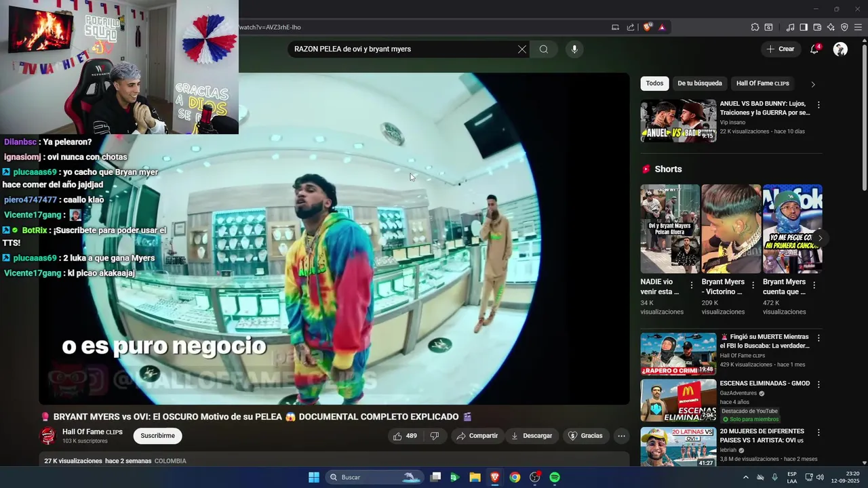
Task: Open Brave Leo AI sparkle icon
Action: (831, 27)
